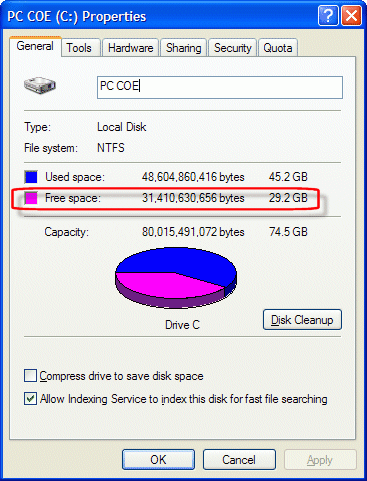Open the Hardware tab
This screenshot has height=481, width=367.
click(131, 48)
